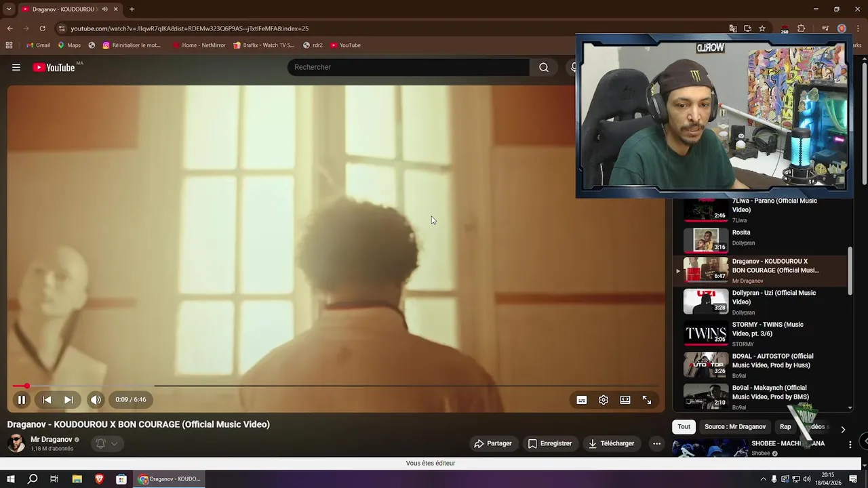Install or cast icon in address bar
The image size is (868, 488).
[x=747, y=28]
